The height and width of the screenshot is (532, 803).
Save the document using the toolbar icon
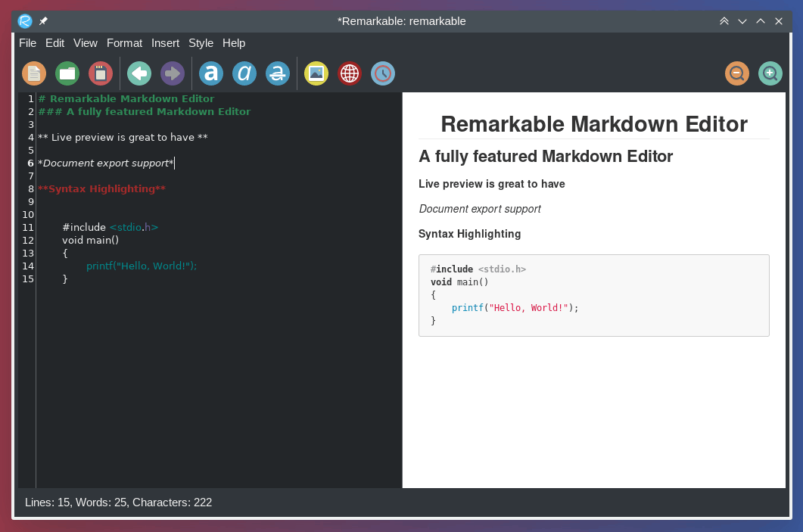(101, 73)
